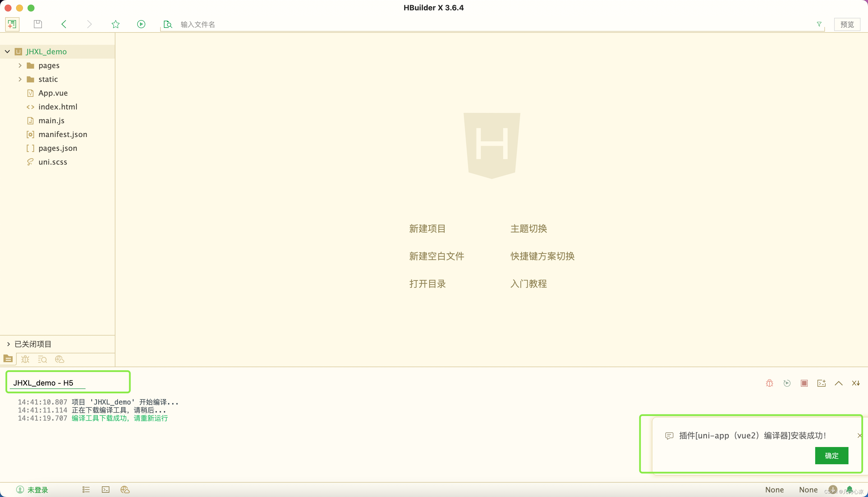Viewport: 868px width, 497px height.
Task: Open main.js file
Action: pyautogui.click(x=51, y=121)
